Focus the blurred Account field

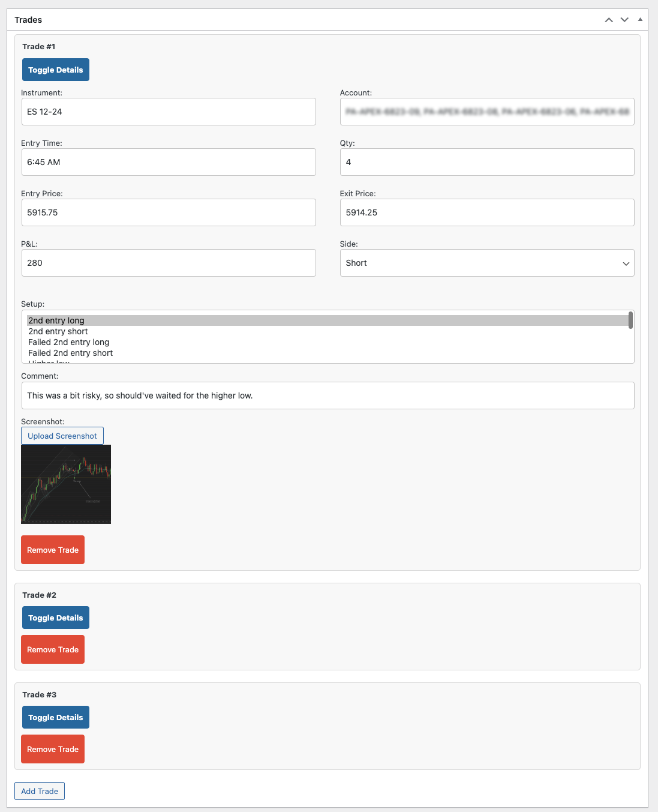(487, 112)
